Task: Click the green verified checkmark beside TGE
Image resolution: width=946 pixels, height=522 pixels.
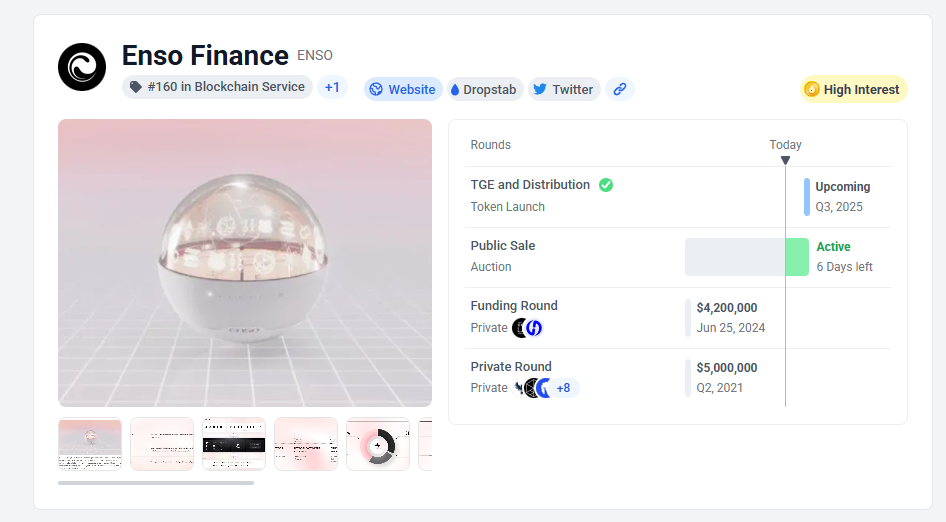Action: tap(606, 185)
